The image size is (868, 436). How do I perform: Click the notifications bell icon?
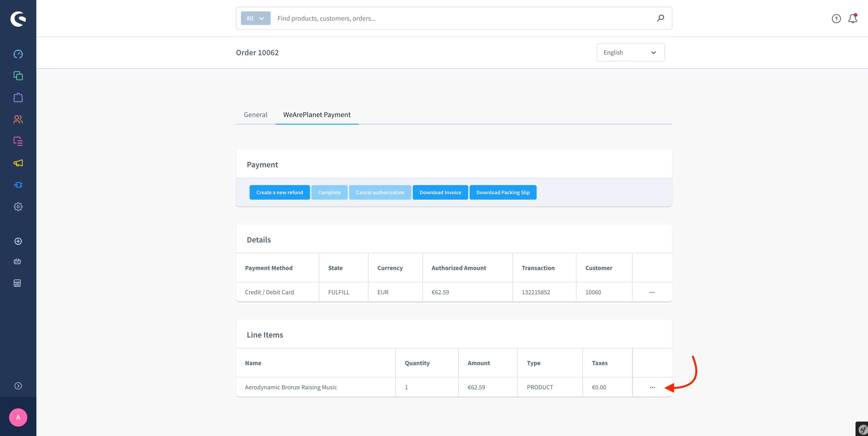(x=853, y=19)
